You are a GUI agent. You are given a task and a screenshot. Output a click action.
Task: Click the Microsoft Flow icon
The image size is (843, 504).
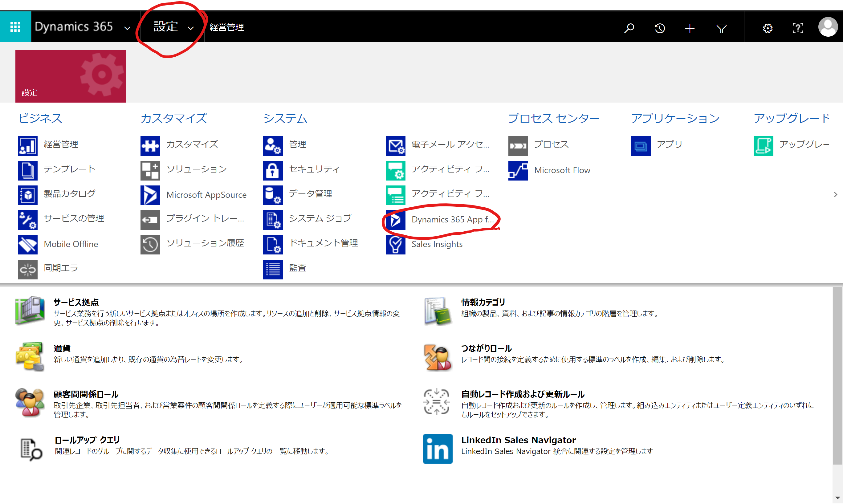coord(518,170)
